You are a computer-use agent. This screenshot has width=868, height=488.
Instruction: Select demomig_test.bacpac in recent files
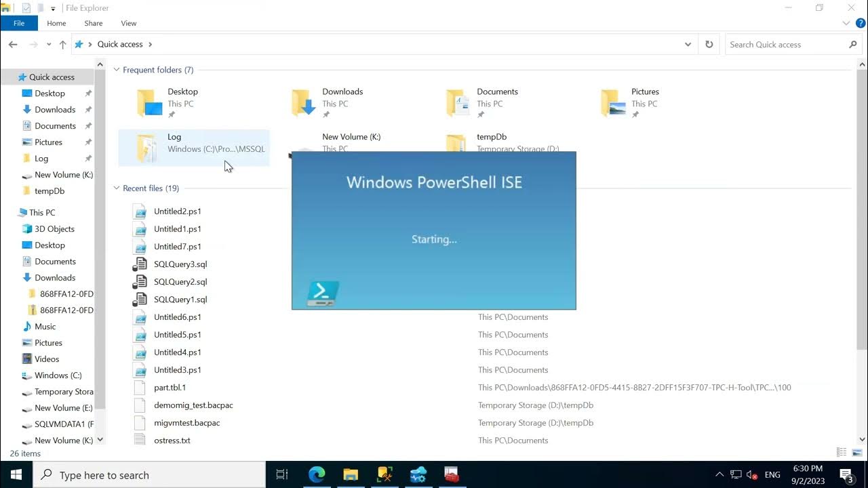click(x=193, y=405)
